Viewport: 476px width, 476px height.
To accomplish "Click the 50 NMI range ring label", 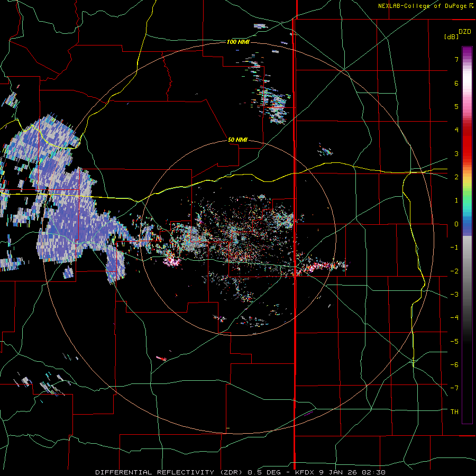I will [237, 140].
